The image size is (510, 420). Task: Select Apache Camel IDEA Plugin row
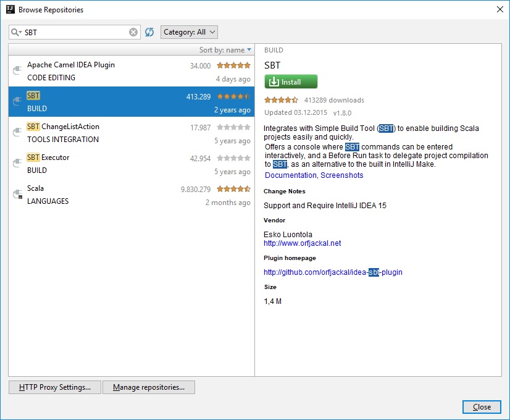tap(132, 71)
